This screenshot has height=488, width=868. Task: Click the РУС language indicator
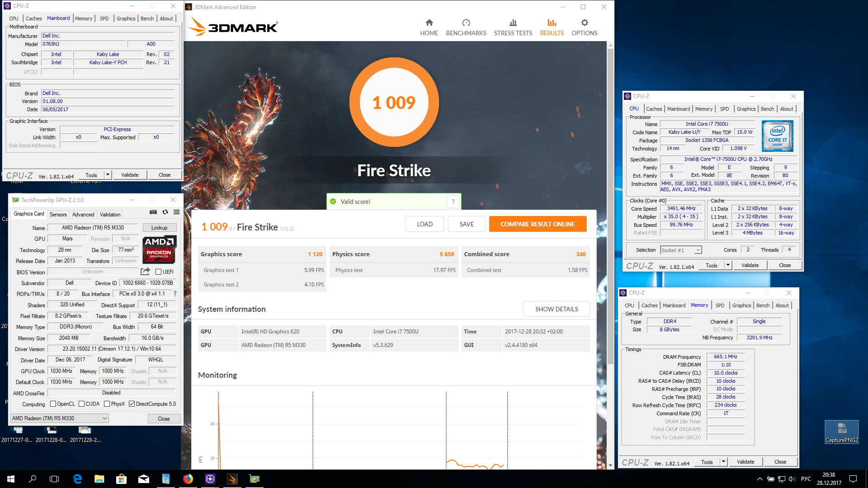click(806, 479)
